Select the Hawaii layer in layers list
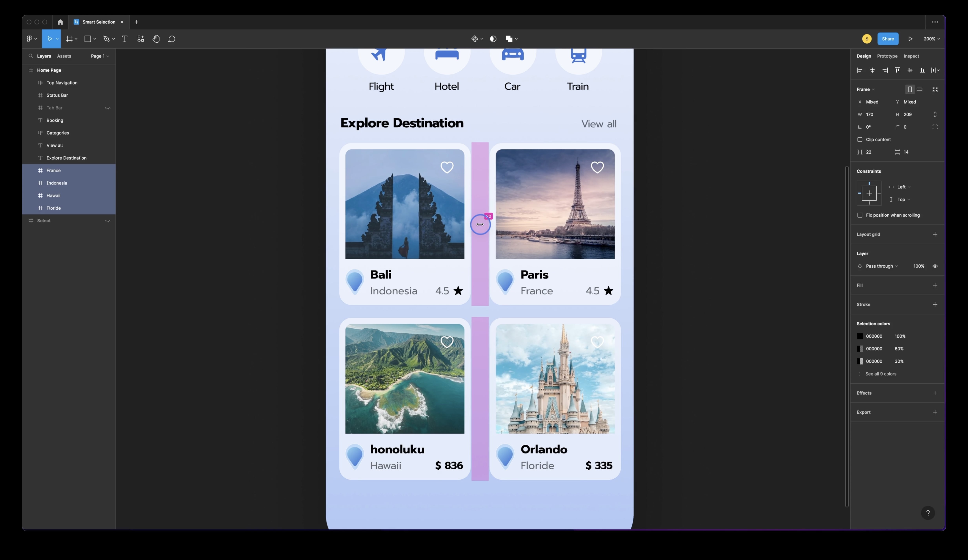968x560 pixels. [53, 195]
